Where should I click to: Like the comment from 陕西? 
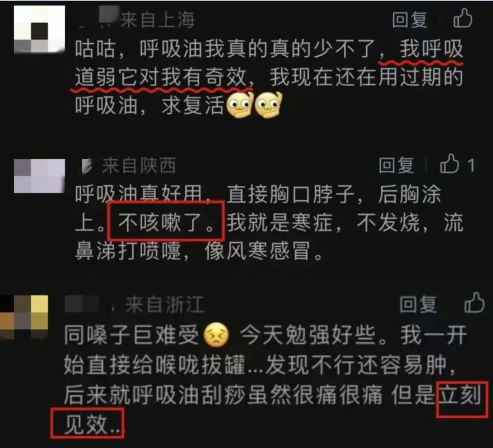click(449, 163)
